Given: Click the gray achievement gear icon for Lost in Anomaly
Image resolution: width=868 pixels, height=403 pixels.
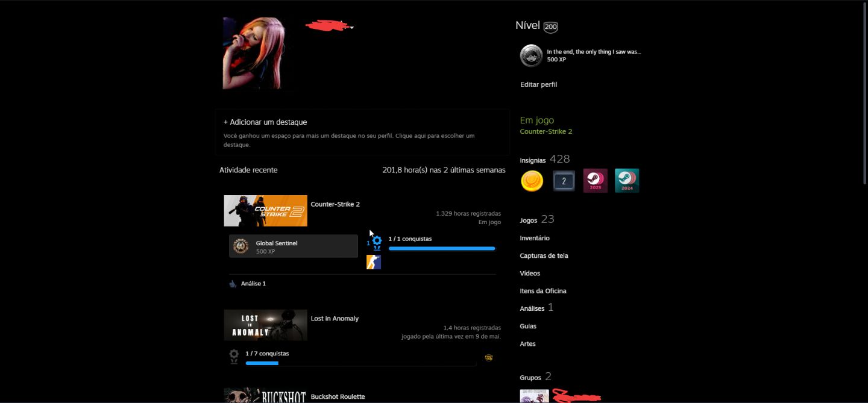Looking at the screenshot, I should [x=234, y=357].
